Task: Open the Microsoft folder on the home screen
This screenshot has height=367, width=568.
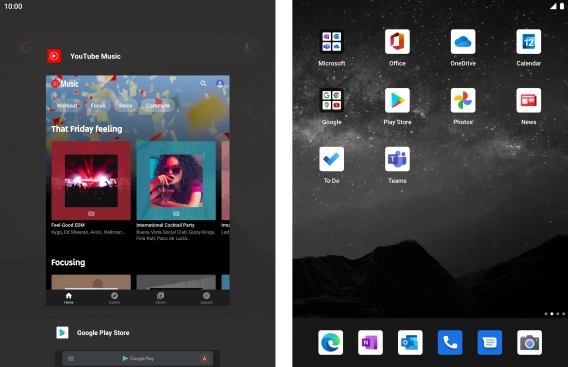Action: click(x=331, y=42)
